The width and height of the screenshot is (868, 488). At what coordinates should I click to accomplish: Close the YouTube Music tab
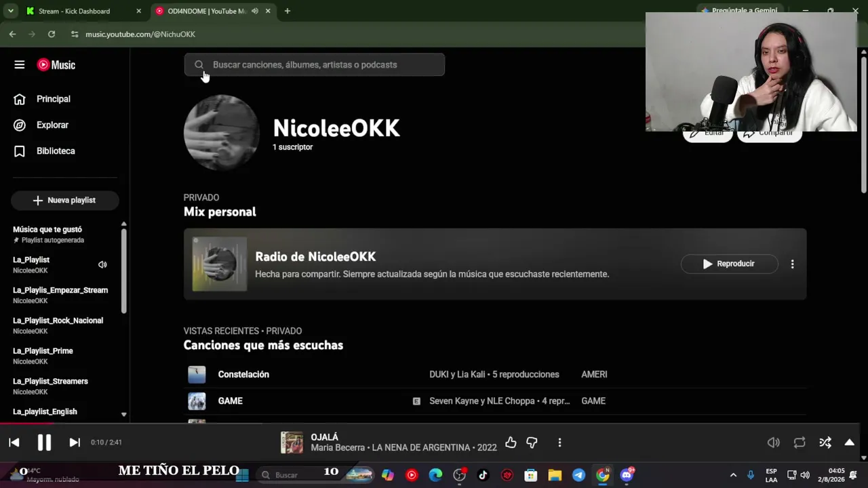click(268, 11)
